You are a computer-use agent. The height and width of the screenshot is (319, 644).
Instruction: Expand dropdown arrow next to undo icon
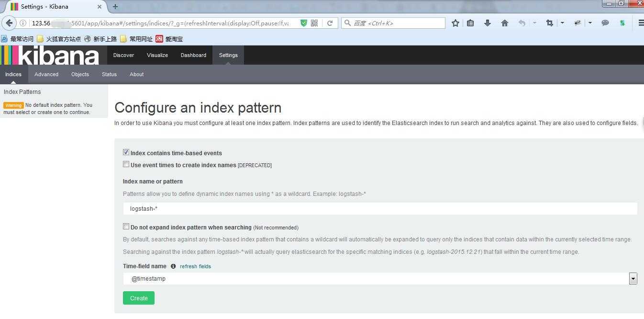point(534,23)
